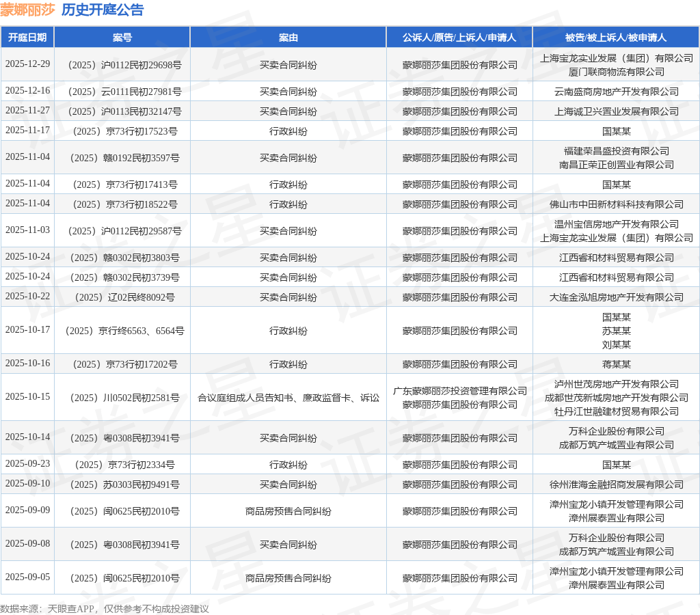Select the 被告/被上诉人/被申请人 column header

click(616, 38)
